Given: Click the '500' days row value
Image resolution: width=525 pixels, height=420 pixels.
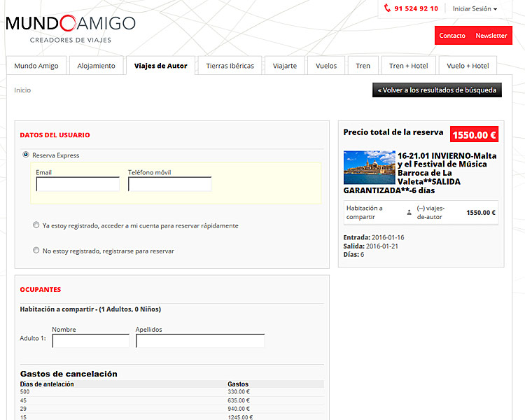Looking at the screenshot, I should coord(24,391).
